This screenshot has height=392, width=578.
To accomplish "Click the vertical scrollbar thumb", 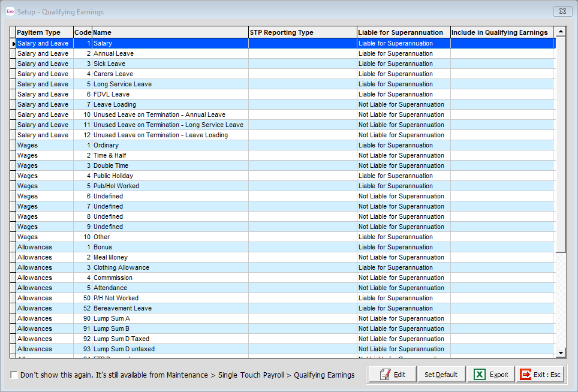I will [561, 145].
